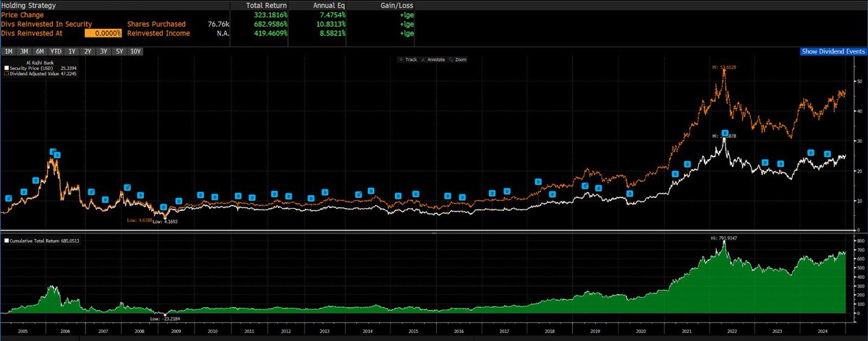The image size is (868, 341).
Task: Open the last dividend marker in 2024
Action: (x=829, y=154)
